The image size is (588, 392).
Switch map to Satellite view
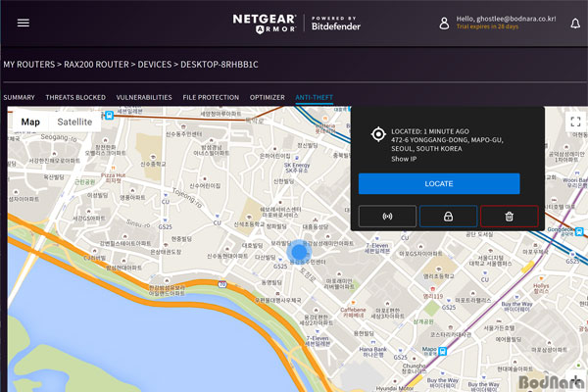click(x=74, y=122)
